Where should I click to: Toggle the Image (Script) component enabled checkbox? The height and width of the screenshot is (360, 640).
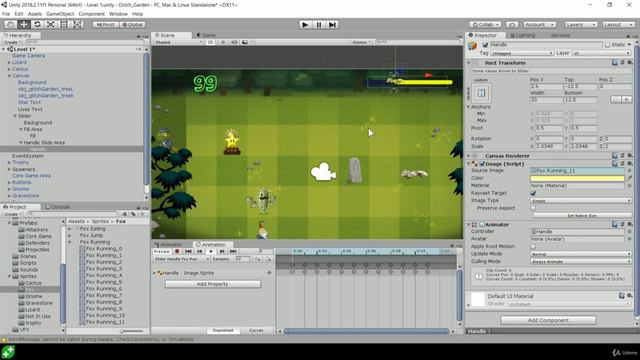click(x=482, y=164)
